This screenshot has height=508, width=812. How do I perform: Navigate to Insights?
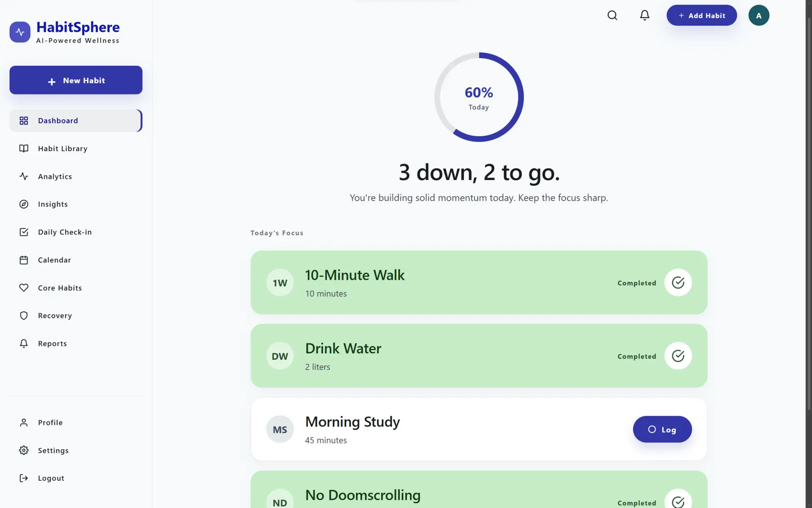click(76, 204)
